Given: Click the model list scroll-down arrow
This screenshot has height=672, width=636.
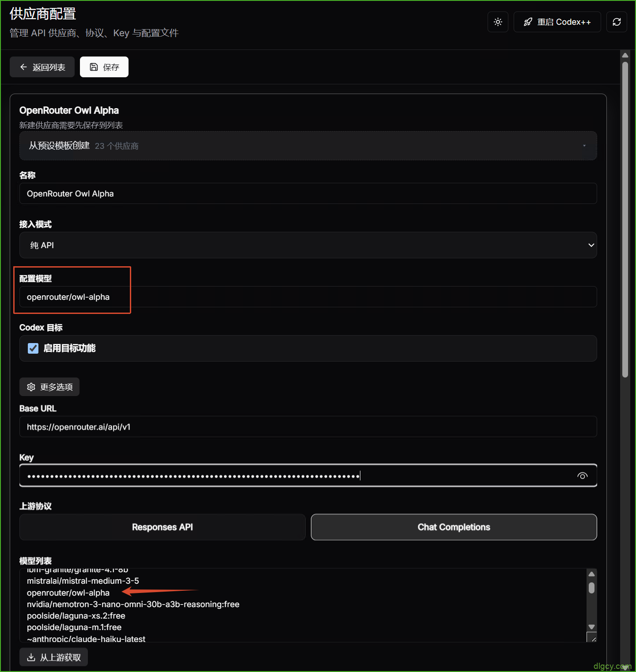Looking at the screenshot, I should (x=591, y=627).
